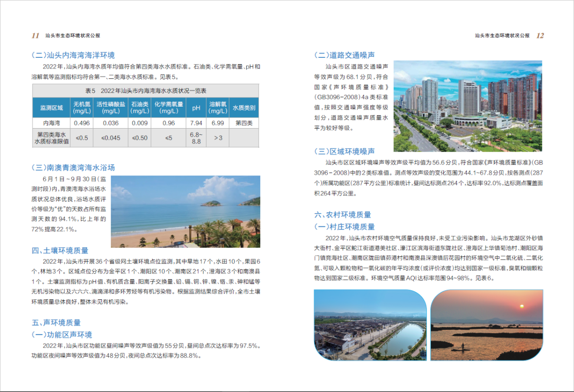
Task: Select the aerial village and canal photo
Action: [370, 325]
